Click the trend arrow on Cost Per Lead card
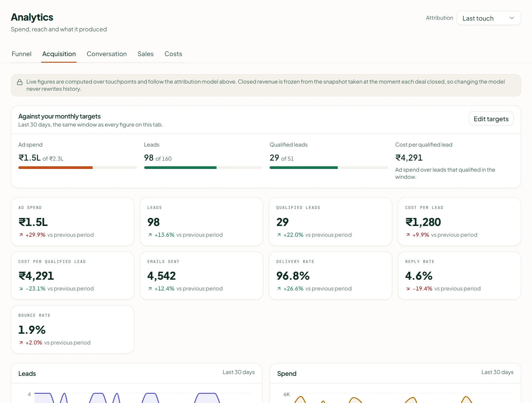The width and height of the screenshot is (532, 403). pyautogui.click(x=408, y=235)
